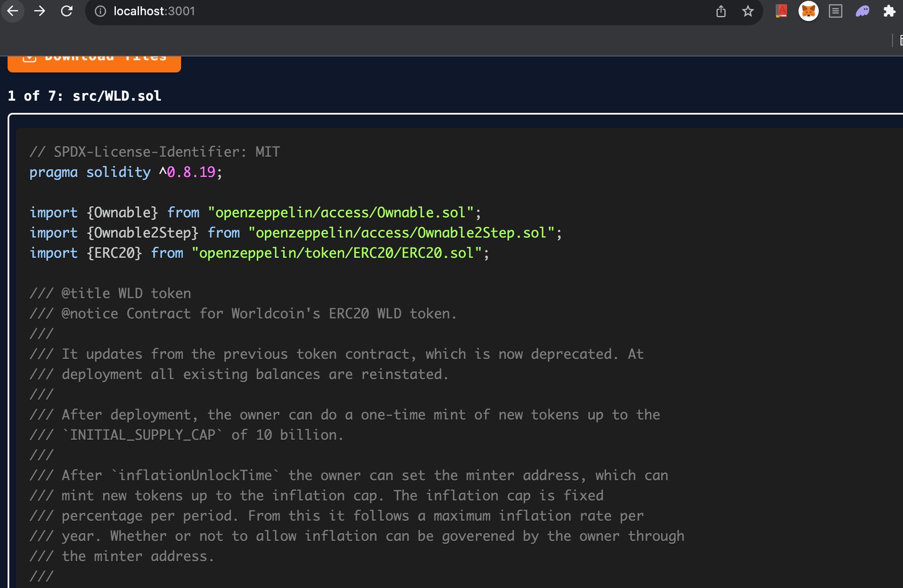
Task: Click the Ownable2Step.sol import path string
Action: [x=401, y=233]
